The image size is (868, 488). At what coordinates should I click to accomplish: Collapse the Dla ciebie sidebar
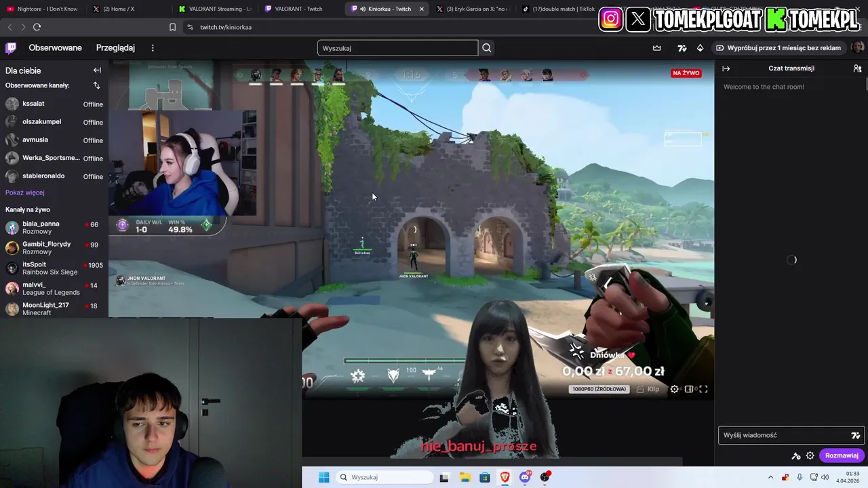[97, 70]
